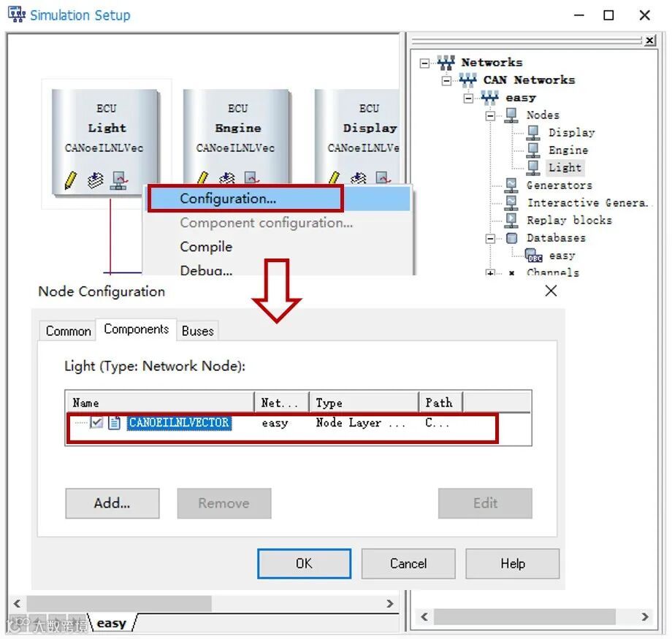
Task: Collapse the Databases branch
Action: (x=490, y=239)
